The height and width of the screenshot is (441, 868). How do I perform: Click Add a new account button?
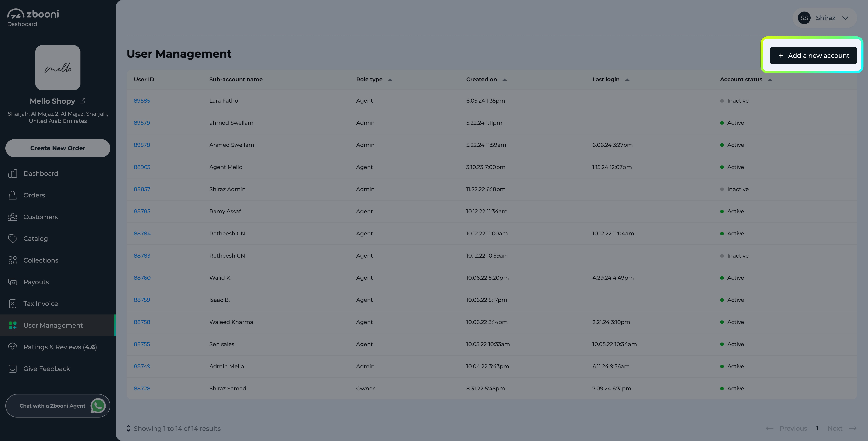tap(813, 56)
